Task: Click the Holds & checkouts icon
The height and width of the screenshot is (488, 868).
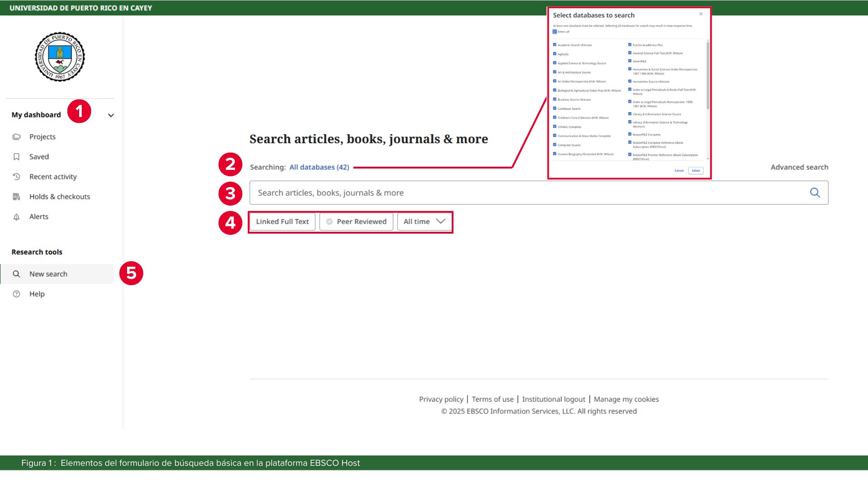Action: coord(17,196)
